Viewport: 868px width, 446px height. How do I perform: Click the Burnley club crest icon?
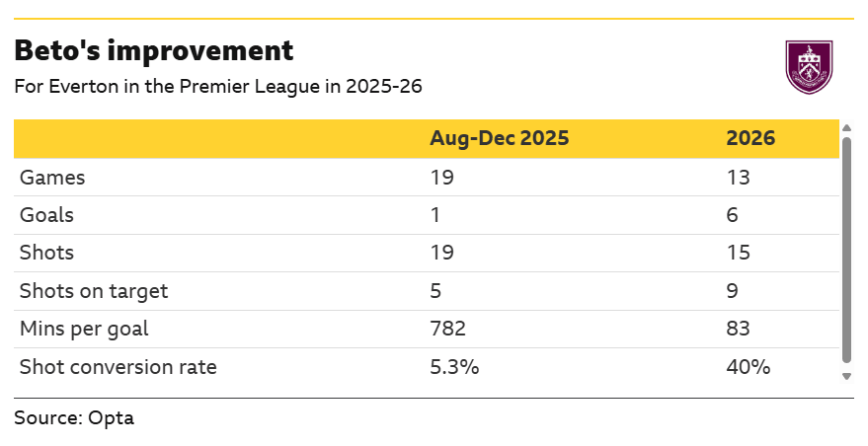tap(808, 67)
